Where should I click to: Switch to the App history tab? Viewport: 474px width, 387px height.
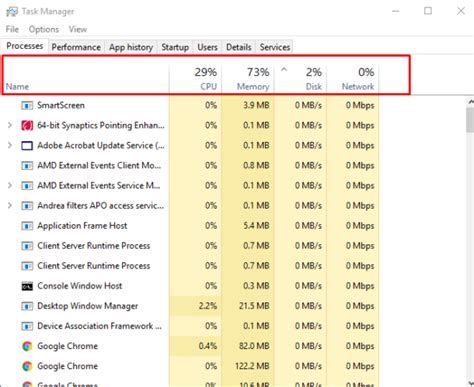(x=131, y=47)
